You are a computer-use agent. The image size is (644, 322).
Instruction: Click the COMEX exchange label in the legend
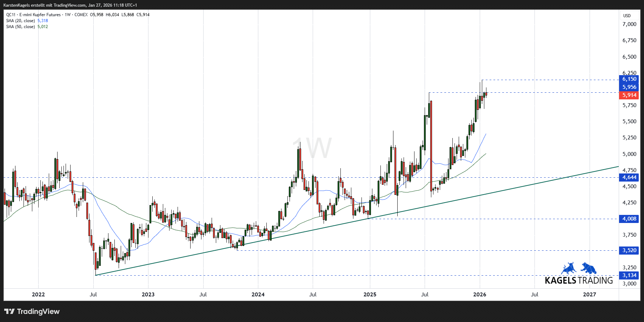[80, 15]
